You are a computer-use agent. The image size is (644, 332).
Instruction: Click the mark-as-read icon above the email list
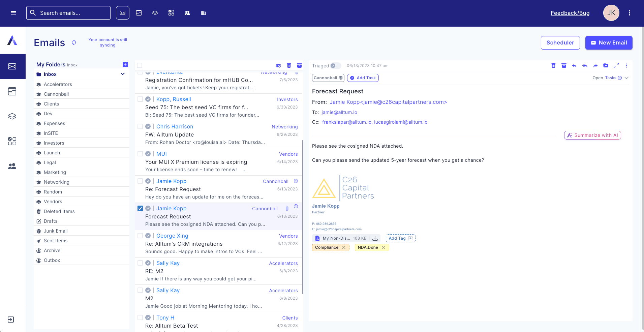point(278,66)
